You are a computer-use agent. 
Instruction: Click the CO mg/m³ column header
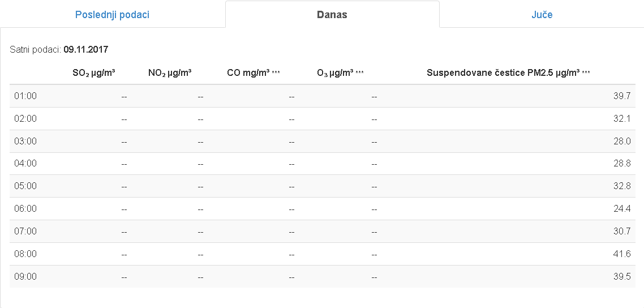(254, 73)
